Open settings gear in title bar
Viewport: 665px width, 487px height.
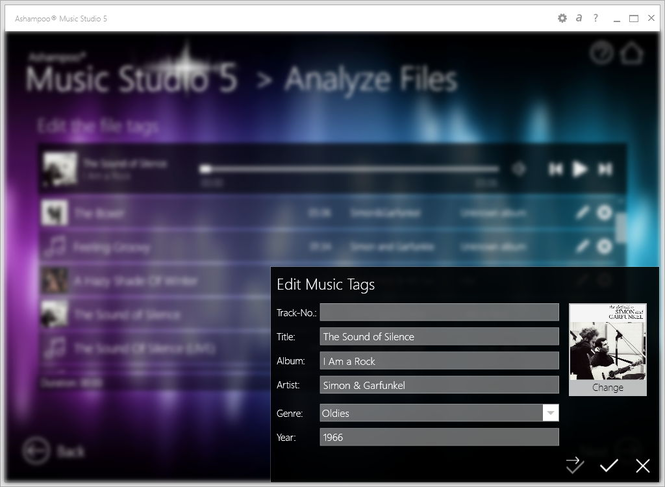562,18
